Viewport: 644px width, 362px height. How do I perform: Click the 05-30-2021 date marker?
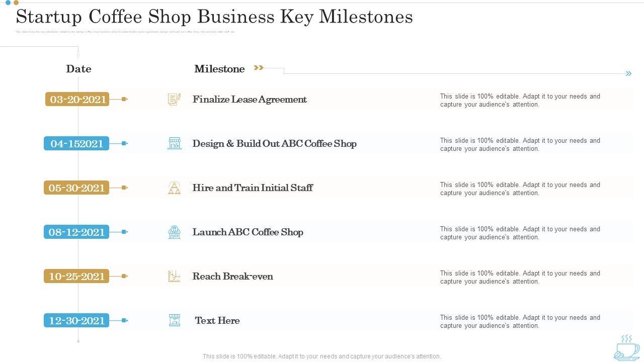click(76, 188)
